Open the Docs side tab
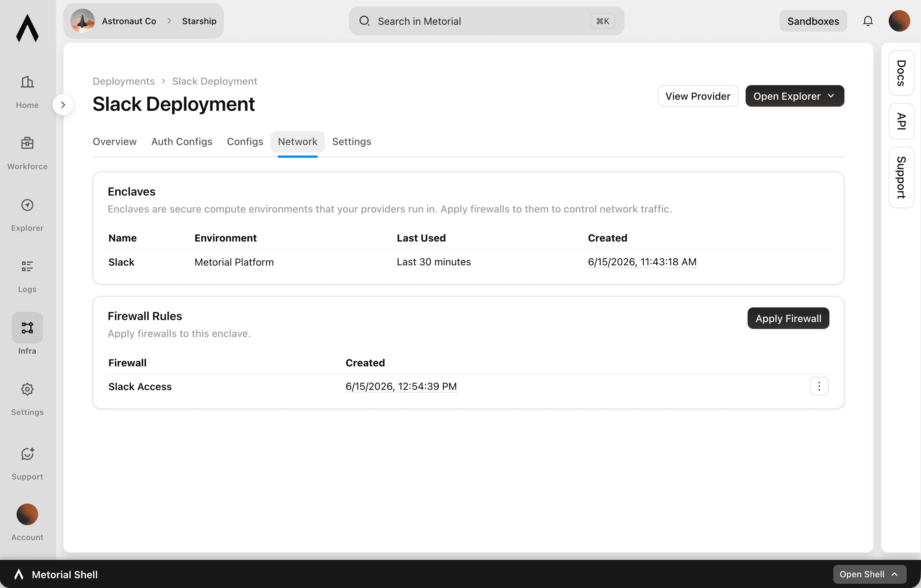The image size is (921, 588). [x=901, y=73]
